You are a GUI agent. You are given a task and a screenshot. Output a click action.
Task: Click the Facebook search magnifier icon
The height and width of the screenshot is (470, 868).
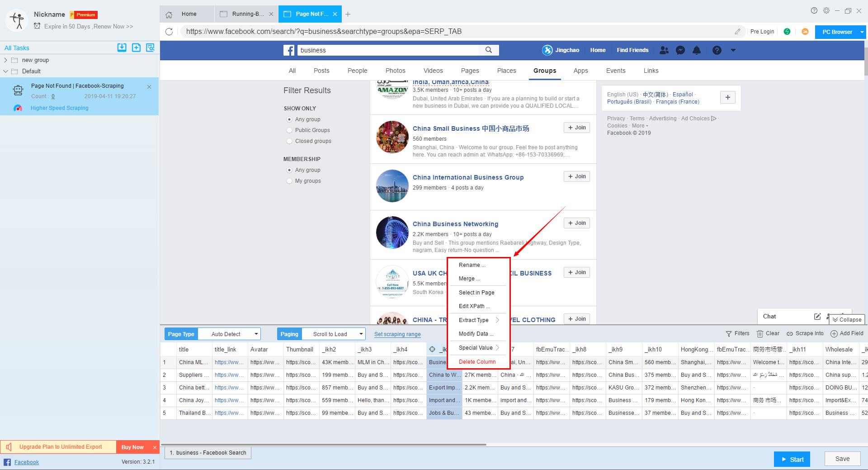(x=489, y=50)
